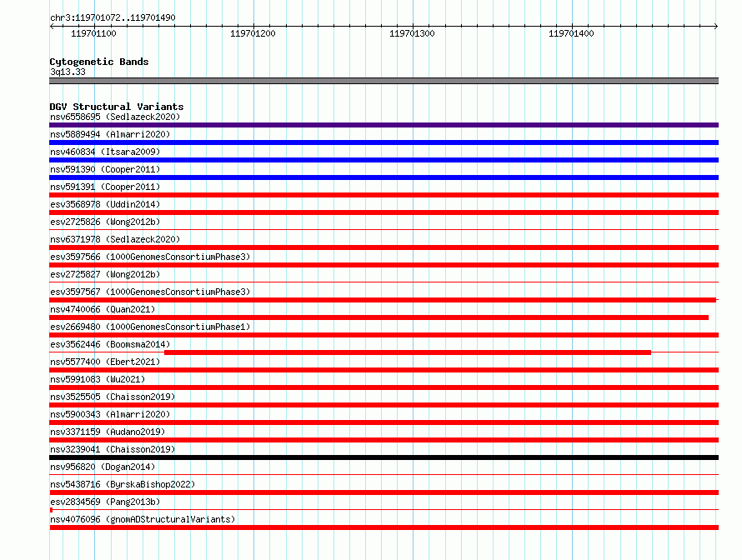Click the 3q13.33 band label

68,72
